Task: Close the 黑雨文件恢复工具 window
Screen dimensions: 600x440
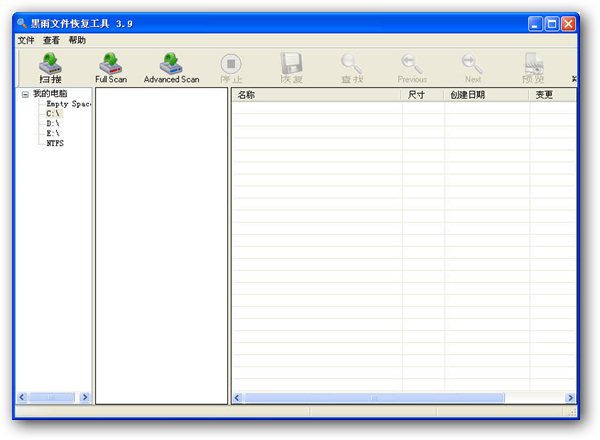Action: (x=568, y=24)
